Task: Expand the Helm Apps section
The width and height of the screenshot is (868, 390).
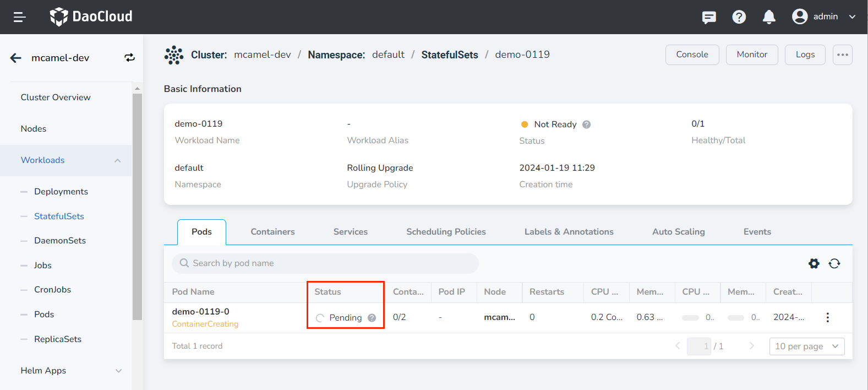Action: click(118, 371)
